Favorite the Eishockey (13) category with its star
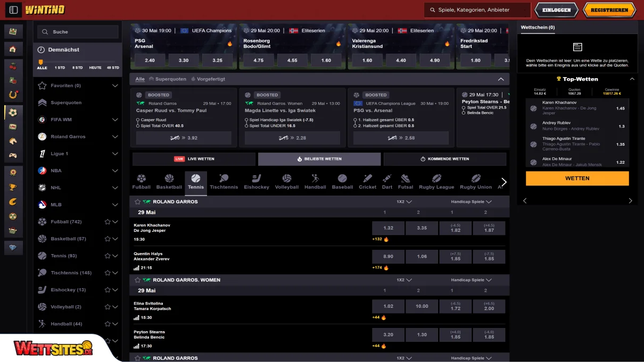Viewport: 644px width, 362px height. pos(108,290)
